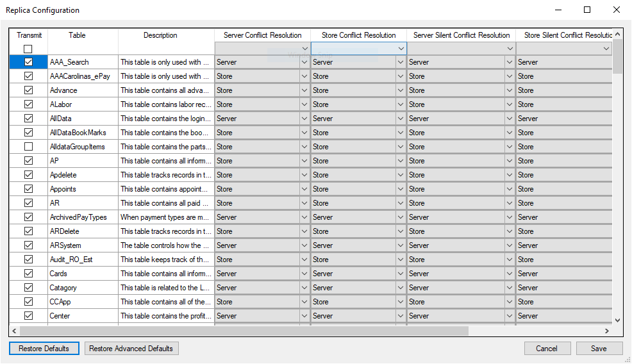
Task: Check the AlldataGroupItems Transmit box
Action: point(28,147)
